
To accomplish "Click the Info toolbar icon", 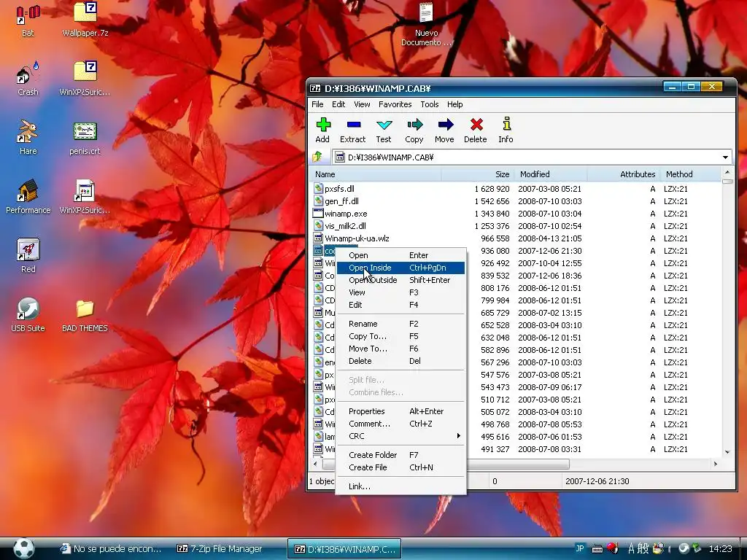I will 506,130.
